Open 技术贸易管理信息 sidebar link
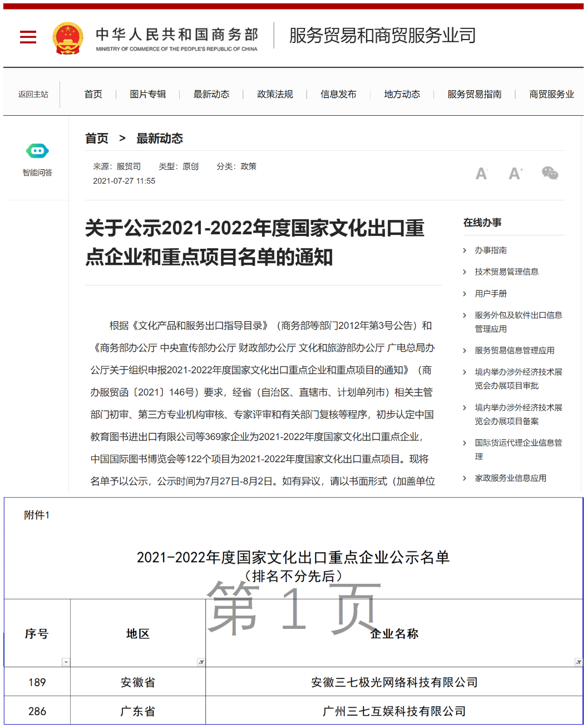Image resolution: width=587 pixels, height=728 pixels. [x=506, y=272]
